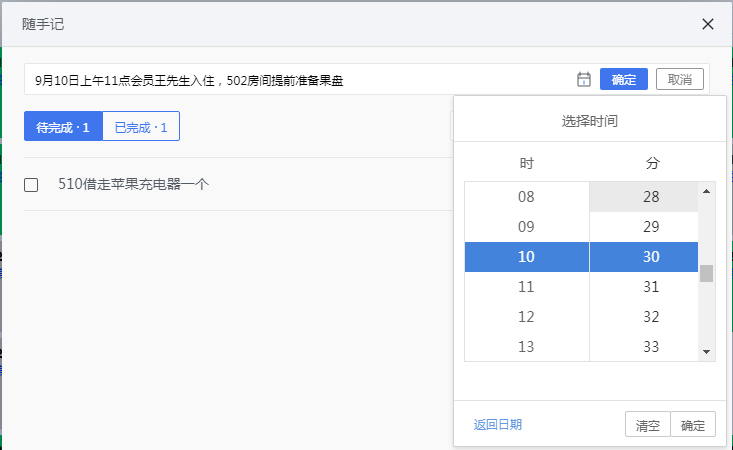Click the minute list scrollbar thumb
This screenshot has height=450, width=733.
[706, 273]
